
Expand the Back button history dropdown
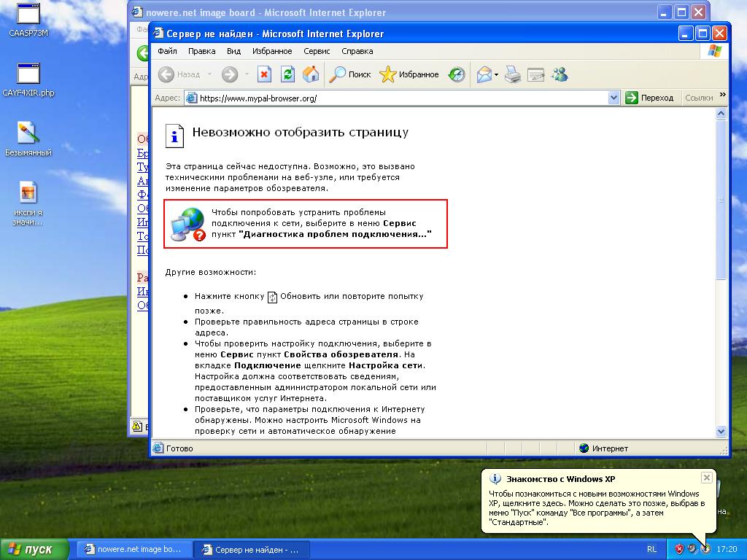point(209,74)
